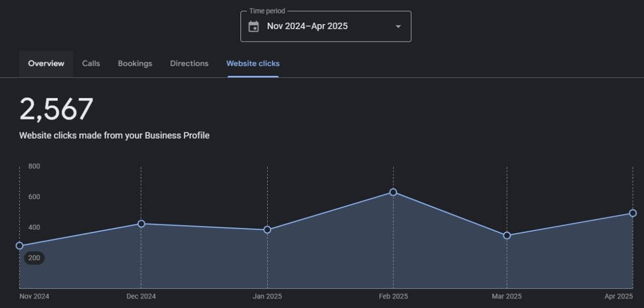This screenshot has height=308, width=644.
Task: Switch to the Overview tab
Action: pyautogui.click(x=46, y=64)
